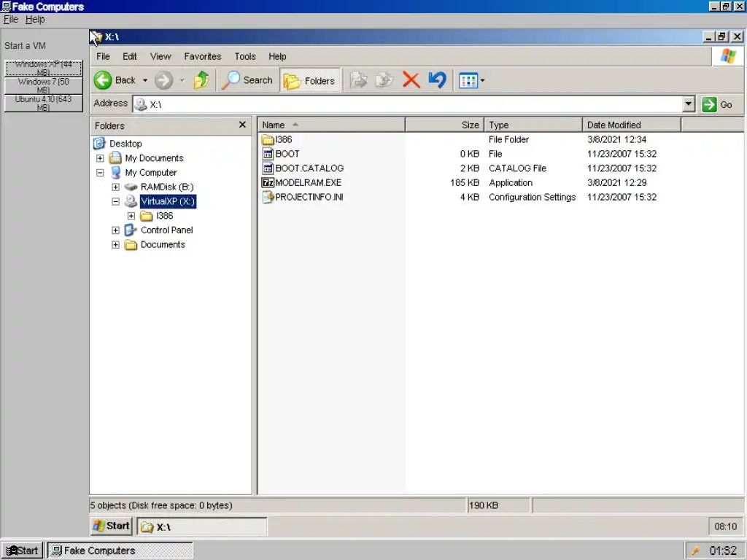The height and width of the screenshot is (560, 747).
Task: Click the greyed Forward arrow icon
Action: coord(163,80)
